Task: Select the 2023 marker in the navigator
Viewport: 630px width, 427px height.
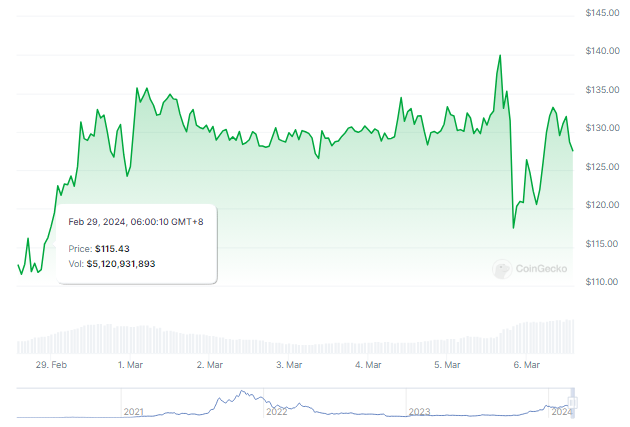Action: tap(419, 411)
